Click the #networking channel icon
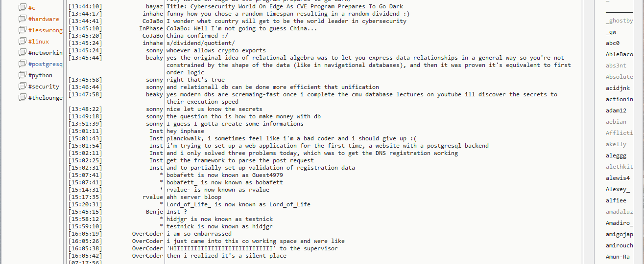Viewport: 644px width, 264px height. click(x=22, y=53)
